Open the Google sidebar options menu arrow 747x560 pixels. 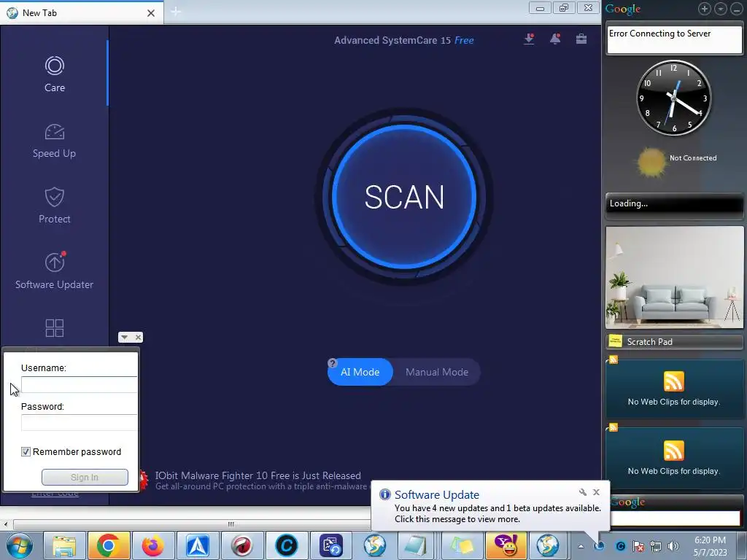(721, 9)
